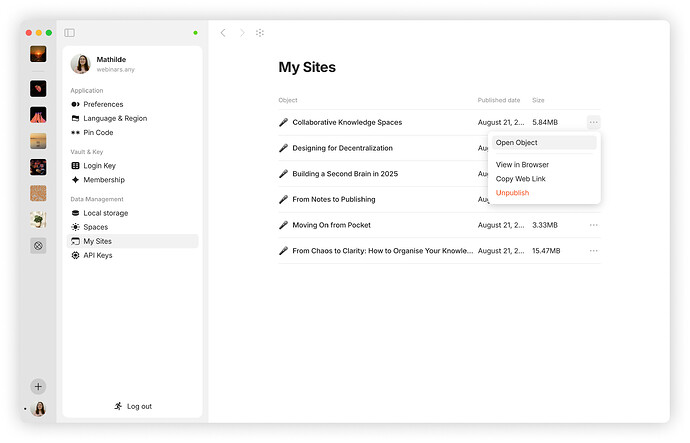Open the sunset space thumbnail in vault bar
Image resolution: width=690 pixels, height=443 pixels.
pos(38,54)
